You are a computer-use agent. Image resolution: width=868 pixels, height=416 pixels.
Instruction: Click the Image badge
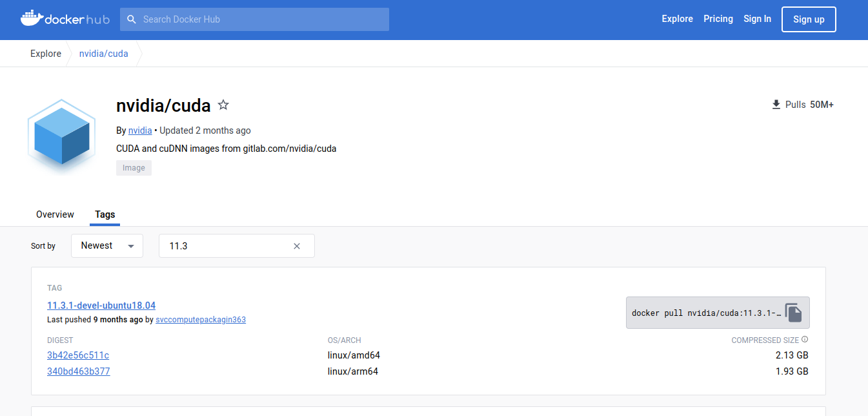(134, 168)
